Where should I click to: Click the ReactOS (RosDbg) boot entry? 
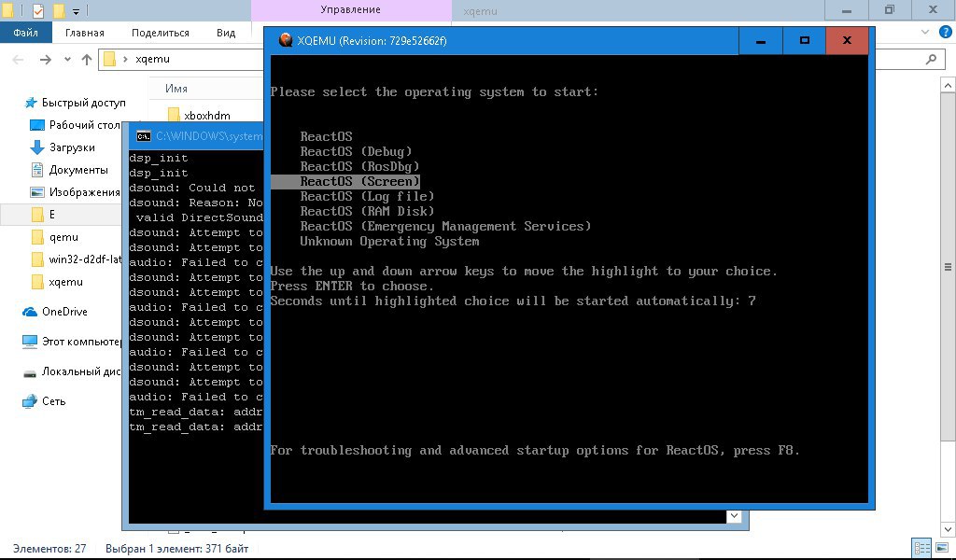pos(359,166)
